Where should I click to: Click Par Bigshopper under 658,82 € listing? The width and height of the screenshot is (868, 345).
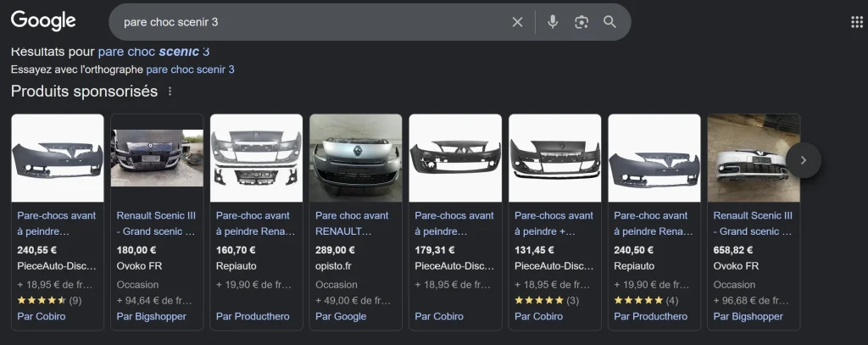coord(748,317)
